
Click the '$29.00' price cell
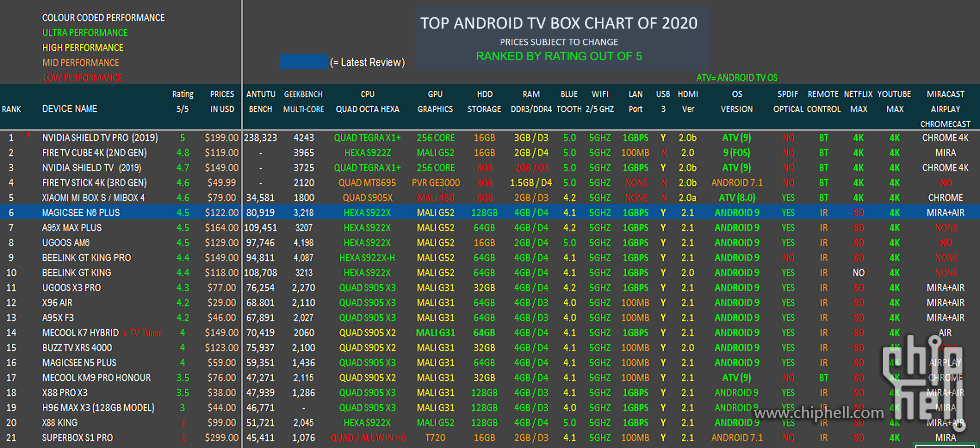[224, 302]
